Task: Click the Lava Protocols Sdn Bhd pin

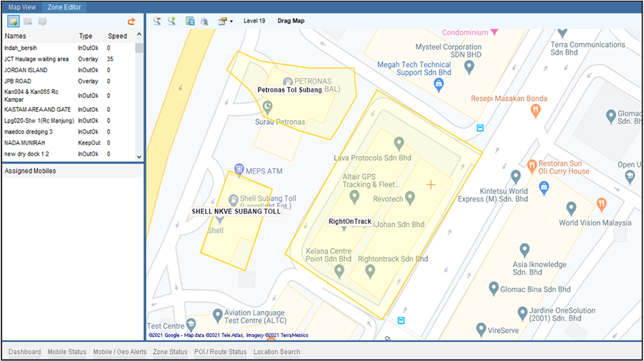Action: point(398,144)
